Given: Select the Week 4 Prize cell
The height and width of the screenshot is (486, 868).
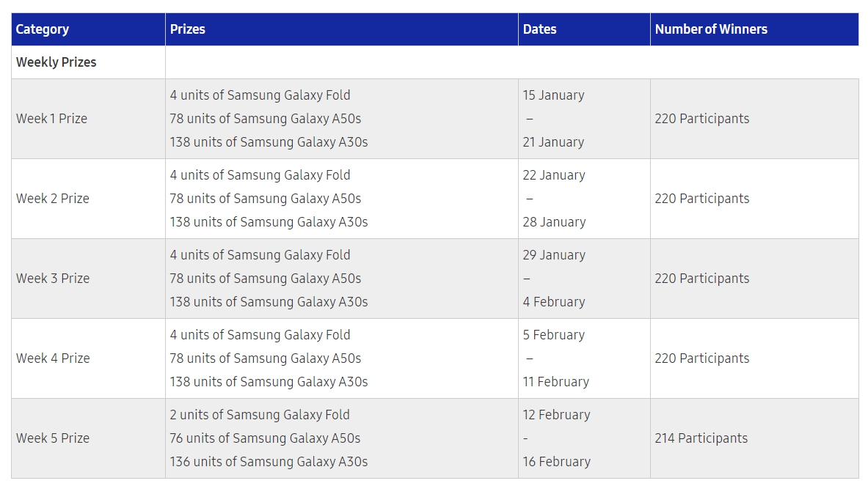Looking at the screenshot, I should 53,358.
